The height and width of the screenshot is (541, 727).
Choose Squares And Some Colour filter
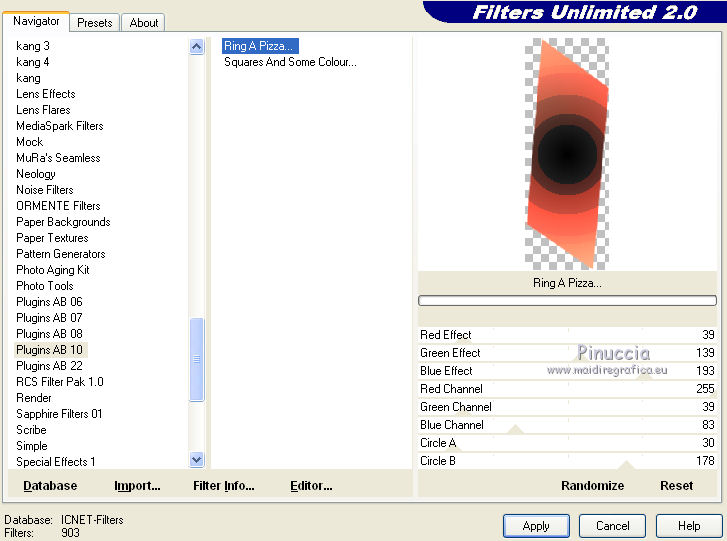(x=290, y=62)
